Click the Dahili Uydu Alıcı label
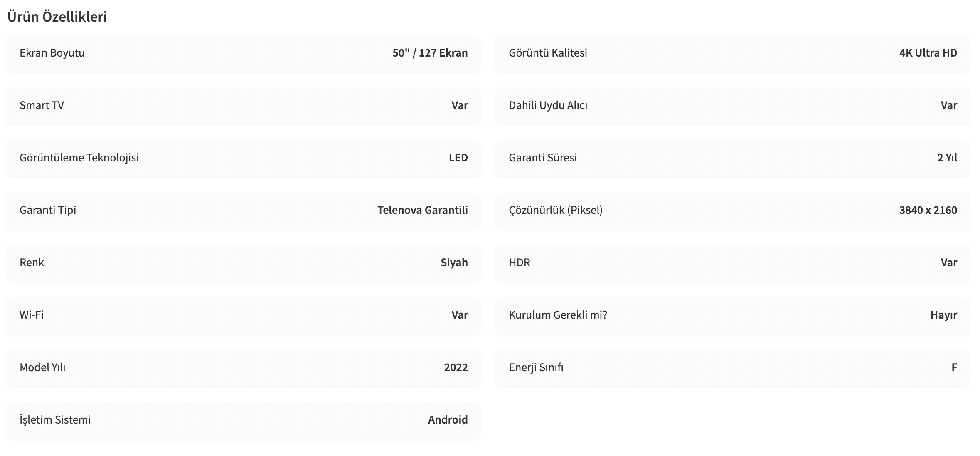 point(548,105)
